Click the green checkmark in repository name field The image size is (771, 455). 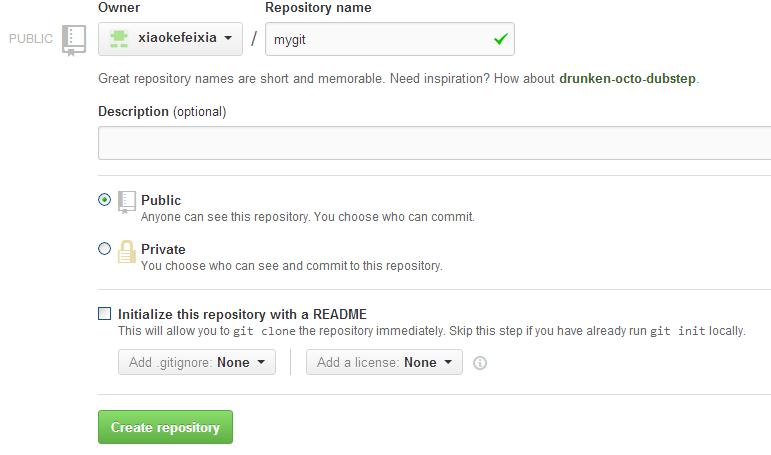click(x=500, y=40)
